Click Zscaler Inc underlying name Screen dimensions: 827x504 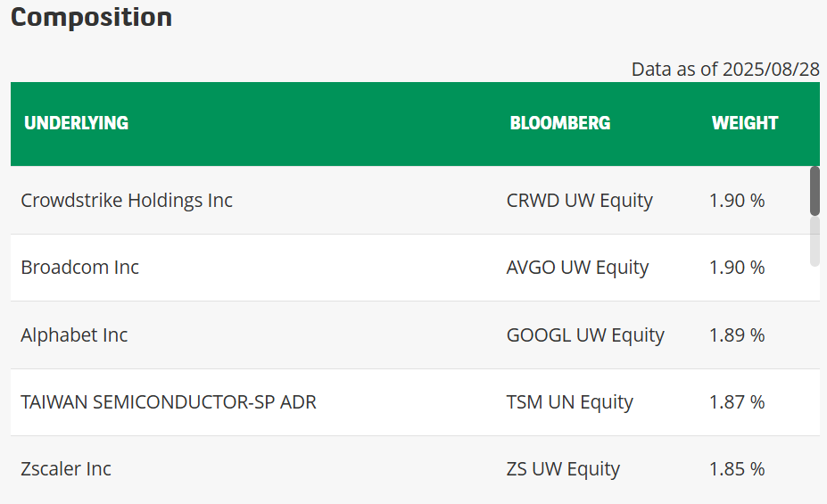click(66, 468)
